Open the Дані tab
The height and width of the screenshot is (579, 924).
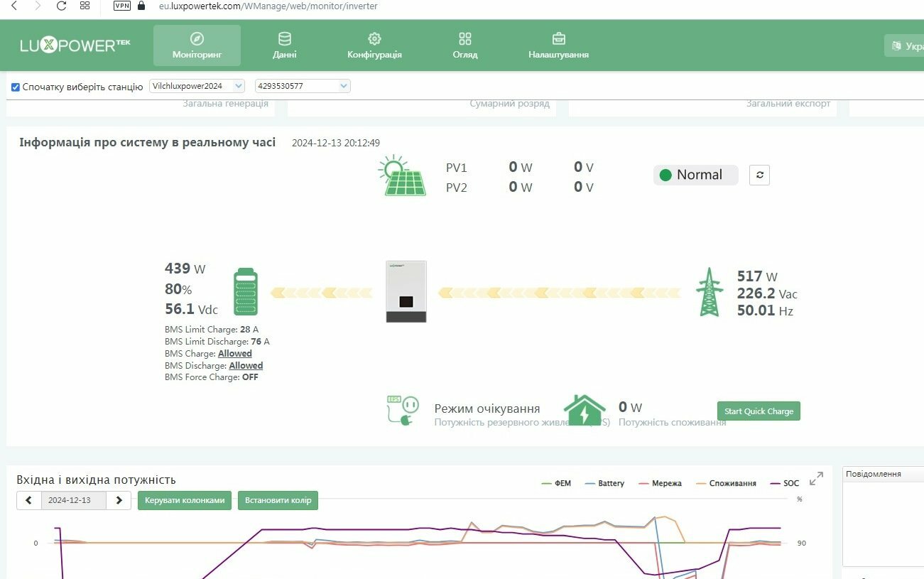click(285, 45)
